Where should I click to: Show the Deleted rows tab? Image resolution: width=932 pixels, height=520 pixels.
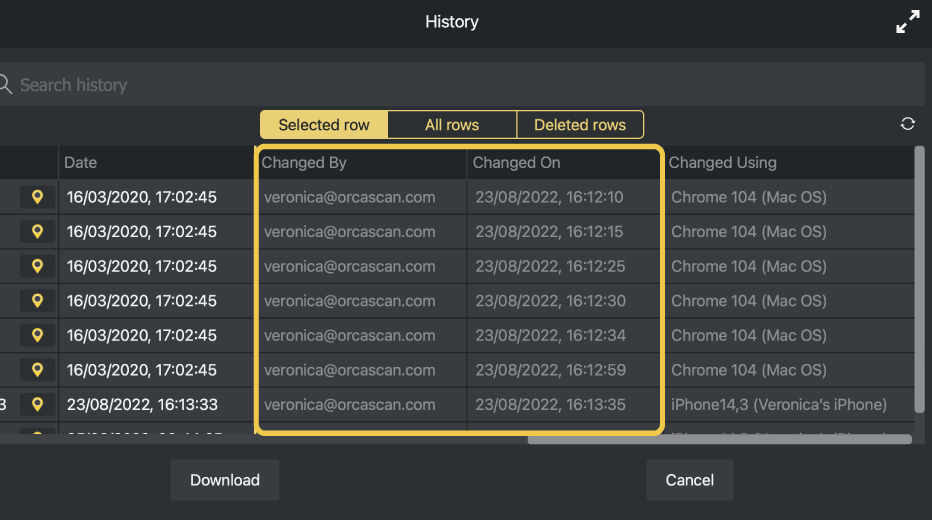[580, 125]
